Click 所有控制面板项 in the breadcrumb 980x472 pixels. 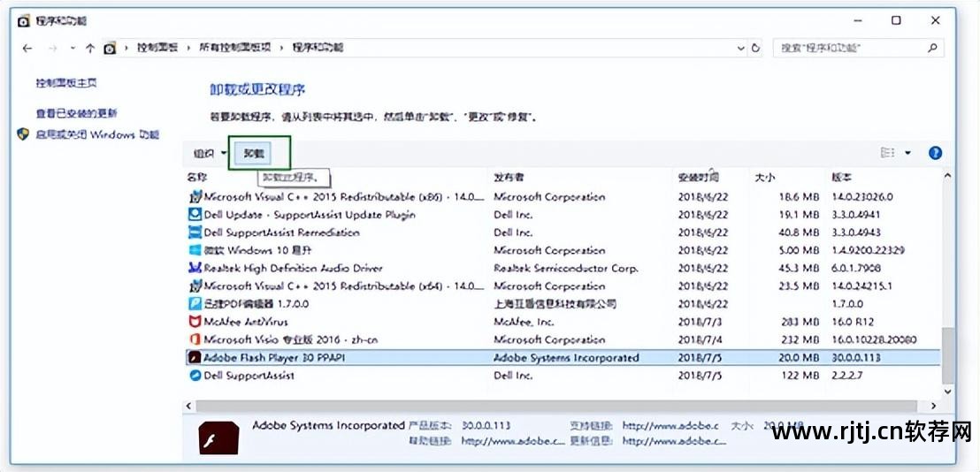(x=235, y=48)
